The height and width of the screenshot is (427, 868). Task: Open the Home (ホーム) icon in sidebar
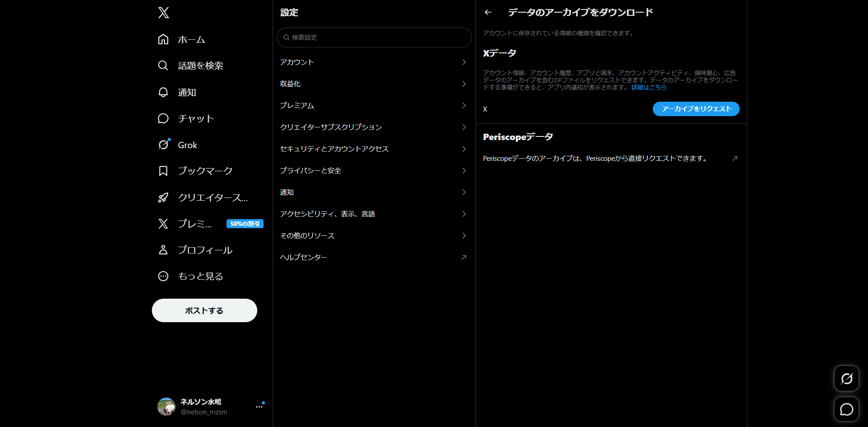[163, 39]
